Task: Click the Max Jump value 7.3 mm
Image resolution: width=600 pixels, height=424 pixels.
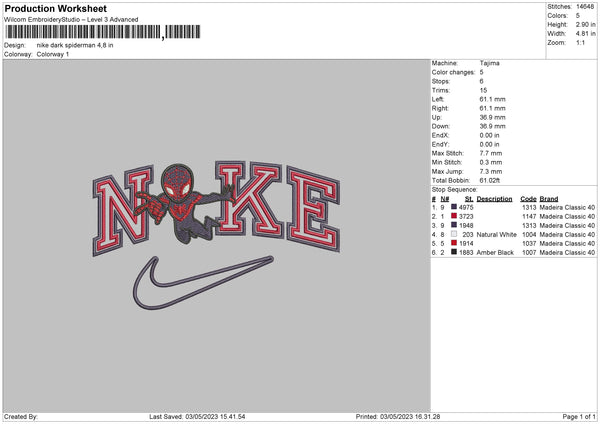Action: point(491,171)
